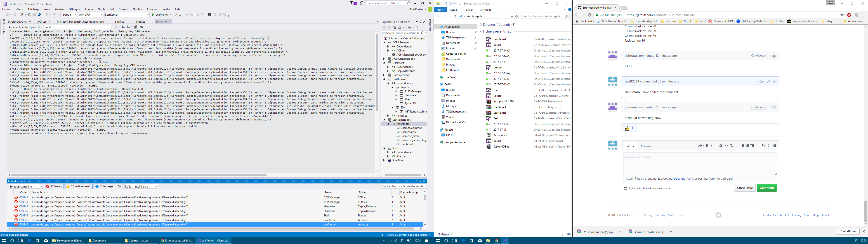Click the help question mark in Explorateur de fichiers
The image size is (868, 244).
(570, 9)
